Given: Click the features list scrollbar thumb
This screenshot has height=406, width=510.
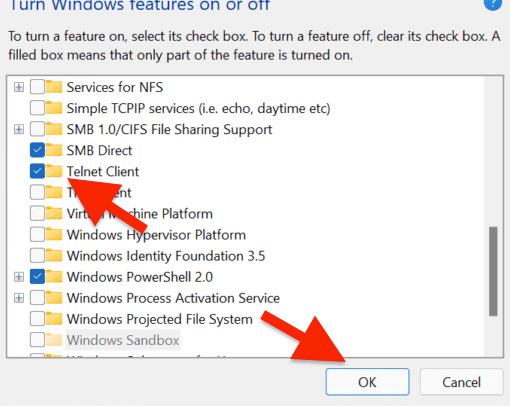Looking at the screenshot, I should click(x=493, y=271).
